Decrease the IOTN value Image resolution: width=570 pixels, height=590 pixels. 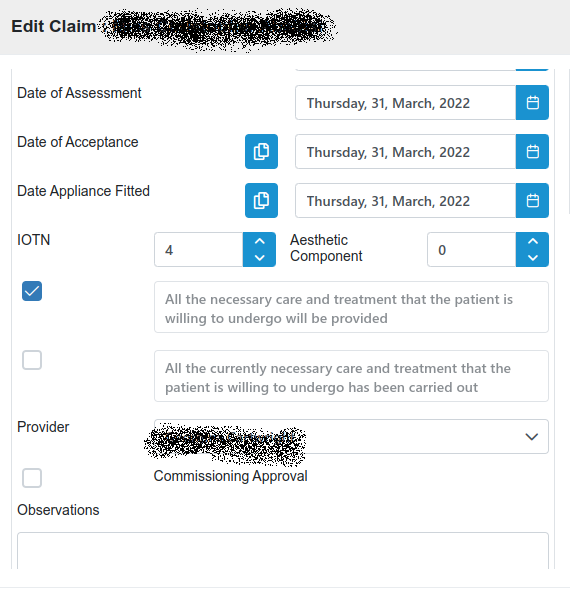(260, 258)
